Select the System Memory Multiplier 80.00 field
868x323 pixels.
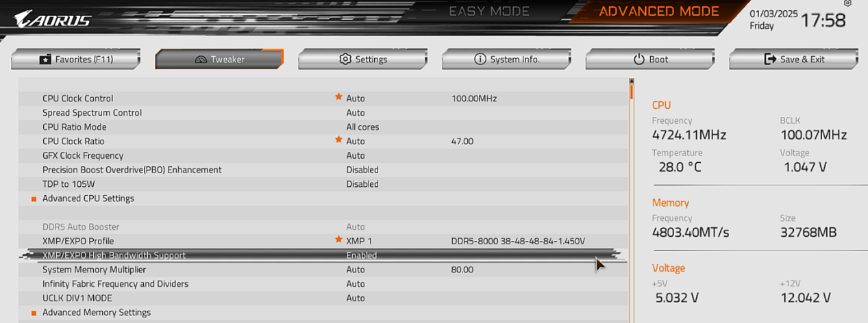[462, 270]
